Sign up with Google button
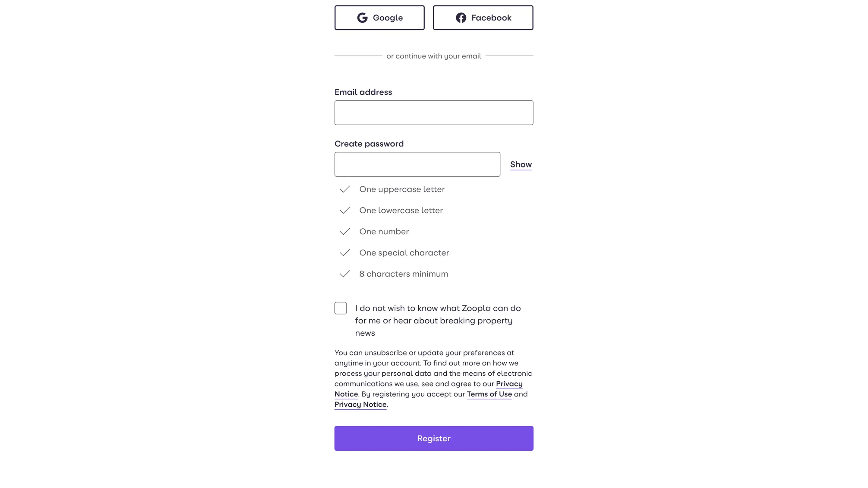The width and height of the screenshot is (868, 488). point(379,18)
